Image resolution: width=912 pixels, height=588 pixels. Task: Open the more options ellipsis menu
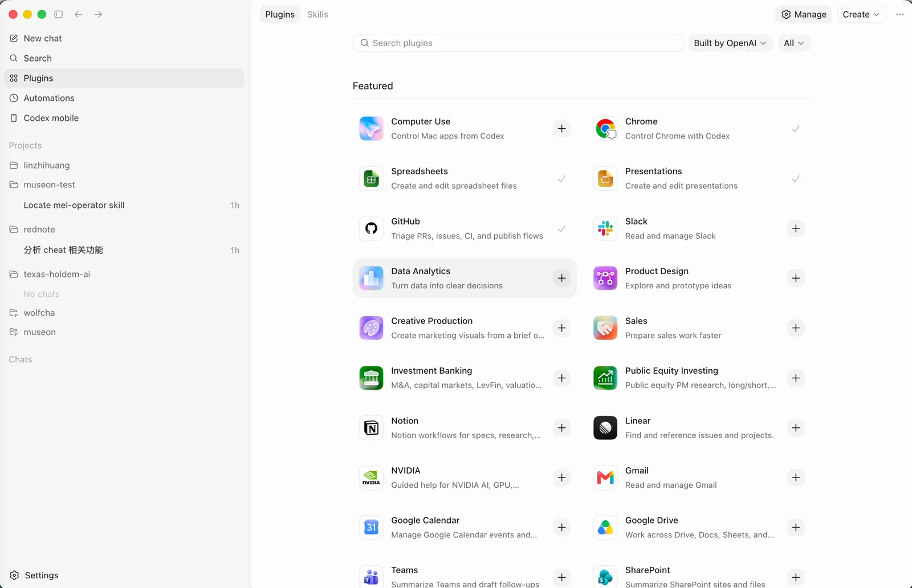900,14
